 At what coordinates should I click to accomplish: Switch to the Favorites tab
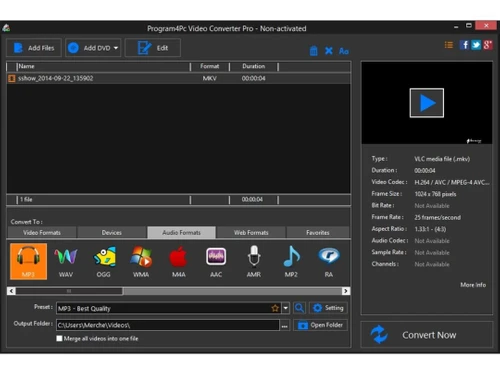tap(318, 232)
